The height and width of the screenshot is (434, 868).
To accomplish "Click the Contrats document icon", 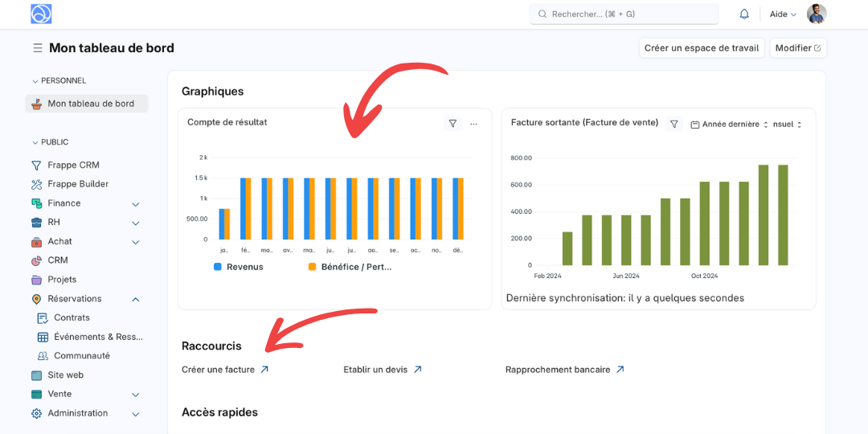I will [43, 317].
